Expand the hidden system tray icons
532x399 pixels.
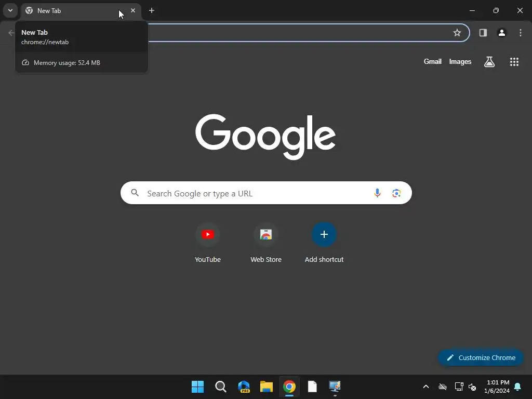pyautogui.click(x=426, y=387)
